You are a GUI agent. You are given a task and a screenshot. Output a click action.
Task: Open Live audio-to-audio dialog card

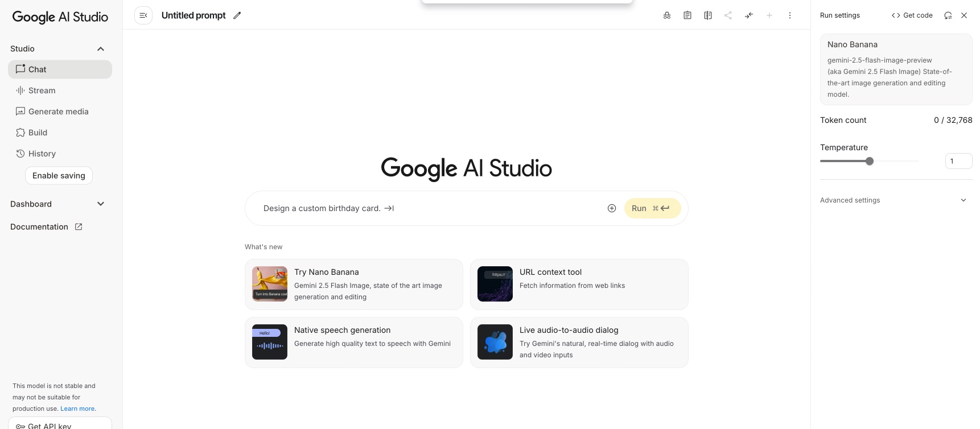(579, 343)
